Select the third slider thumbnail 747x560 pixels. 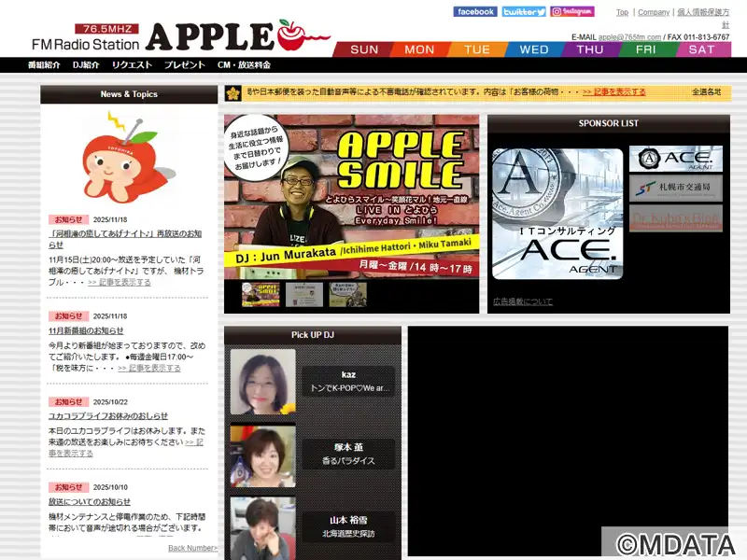347,295
